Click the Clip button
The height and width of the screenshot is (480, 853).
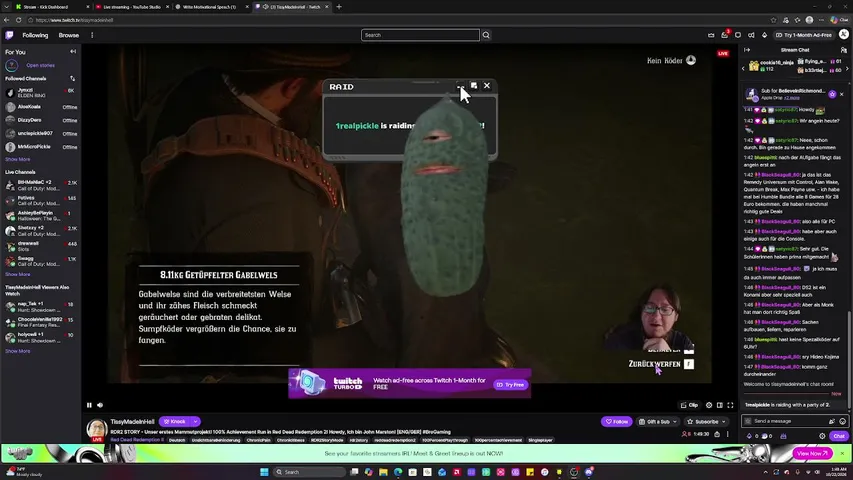click(x=689, y=405)
